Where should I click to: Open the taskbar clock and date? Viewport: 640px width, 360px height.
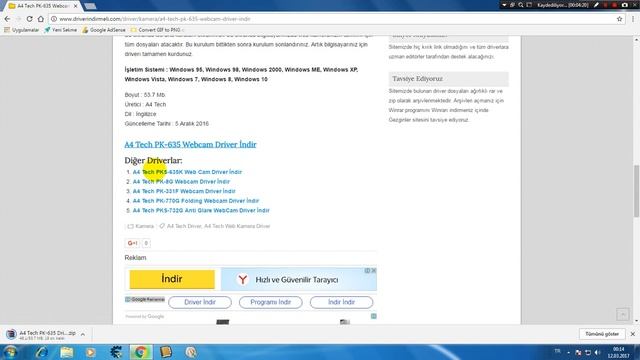tap(619, 353)
